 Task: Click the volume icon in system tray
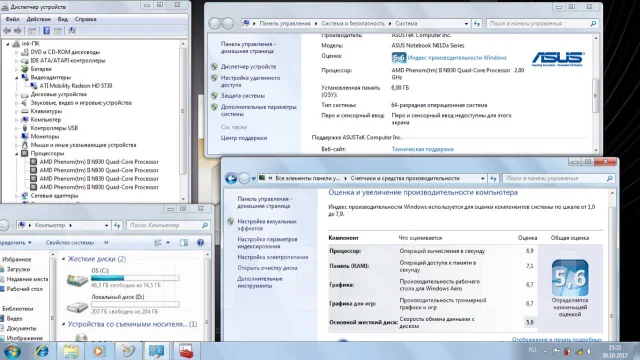590,351
